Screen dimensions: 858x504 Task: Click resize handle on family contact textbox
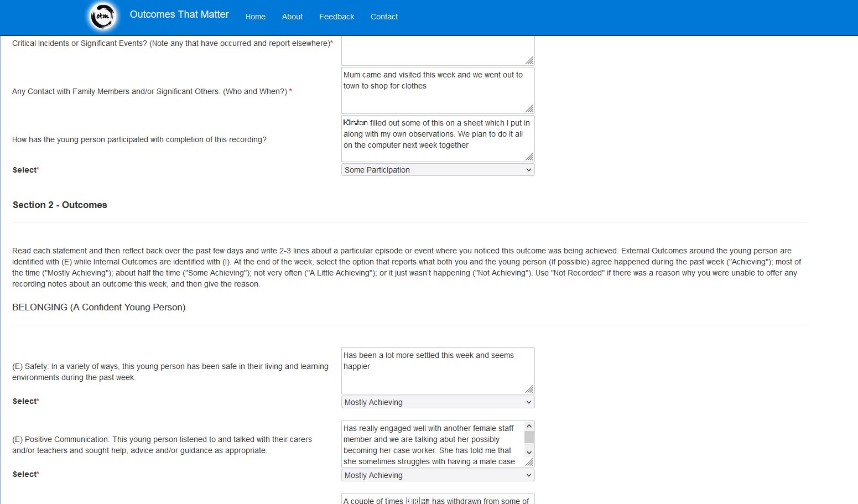[529, 109]
